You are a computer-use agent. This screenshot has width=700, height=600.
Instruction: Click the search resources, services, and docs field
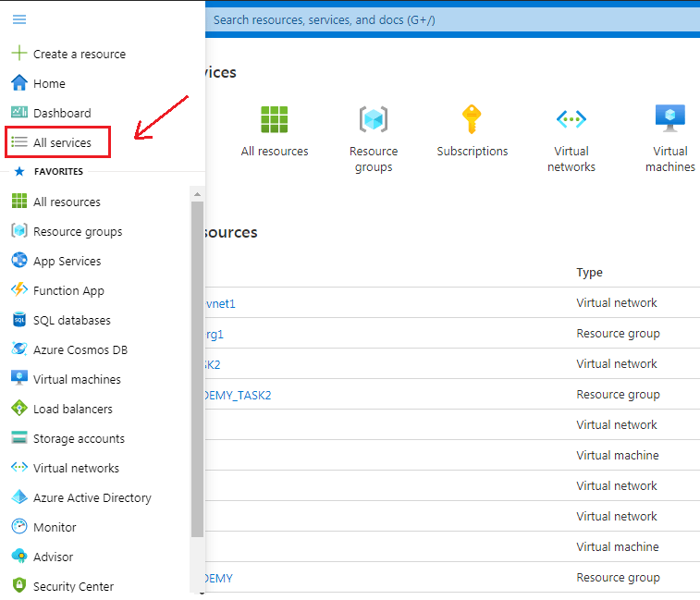pyautogui.click(x=452, y=19)
